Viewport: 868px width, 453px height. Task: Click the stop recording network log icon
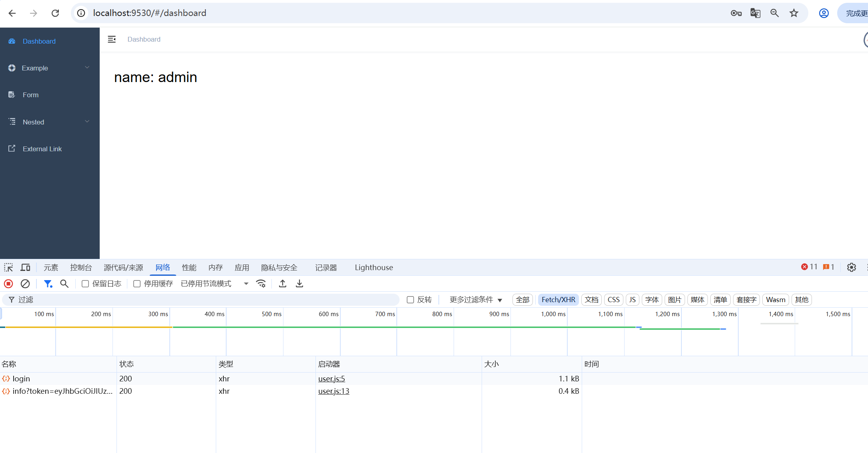pyautogui.click(x=8, y=284)
